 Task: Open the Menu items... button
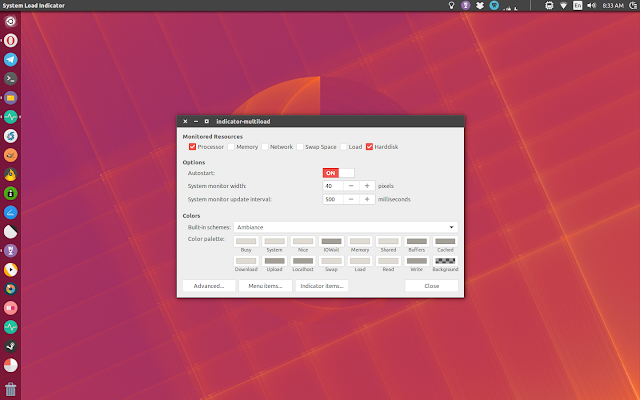click(x=265, y=286)
